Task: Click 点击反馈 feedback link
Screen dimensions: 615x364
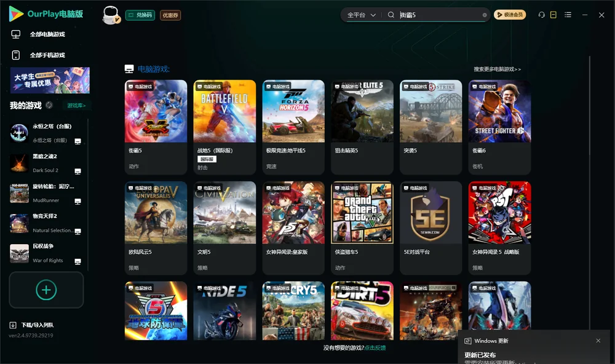Action: click(375, 348)
